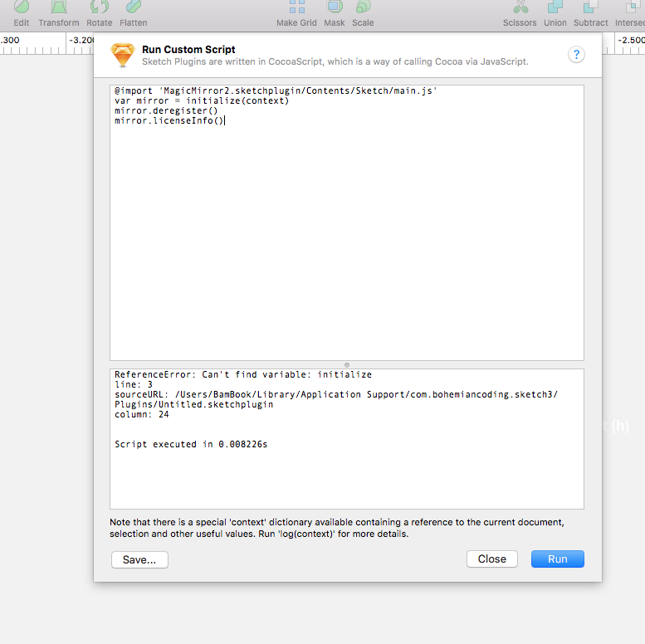645x644 pixels.
Task: Click the split divider handle between panes
Action: coord(347,365)
